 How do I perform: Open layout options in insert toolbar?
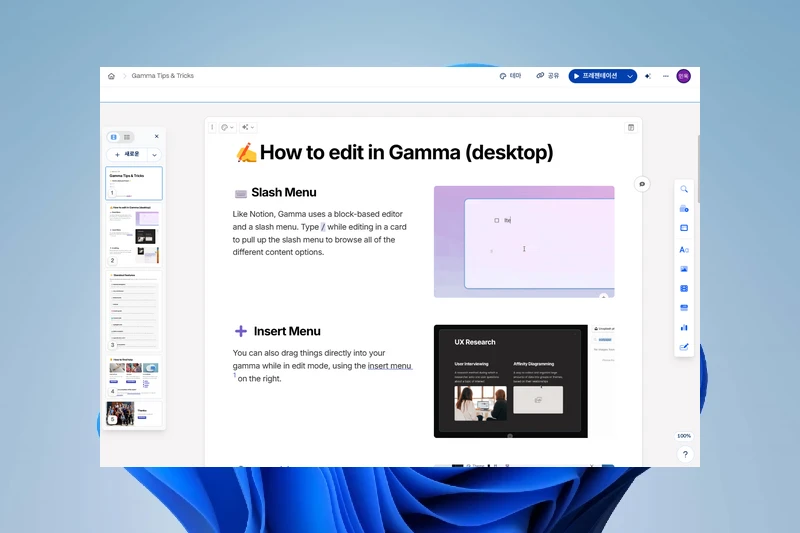coord(684,228)
